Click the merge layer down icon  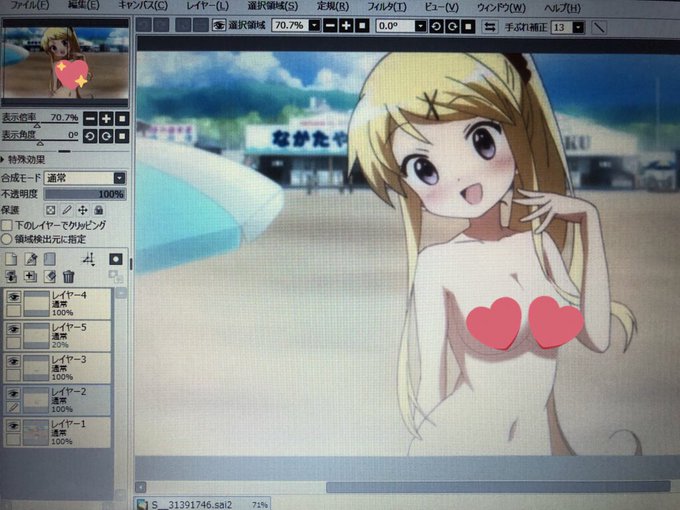click(x=11, y=276)
